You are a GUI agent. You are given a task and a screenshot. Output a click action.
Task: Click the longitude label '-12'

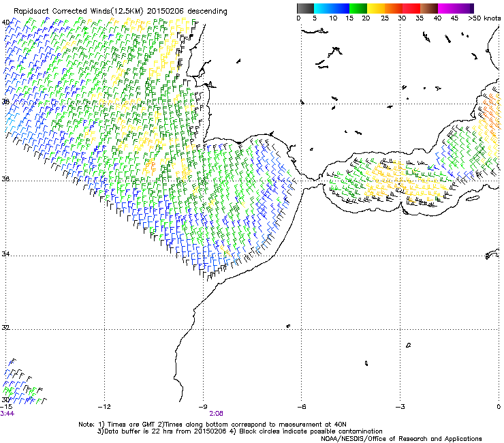104,407
